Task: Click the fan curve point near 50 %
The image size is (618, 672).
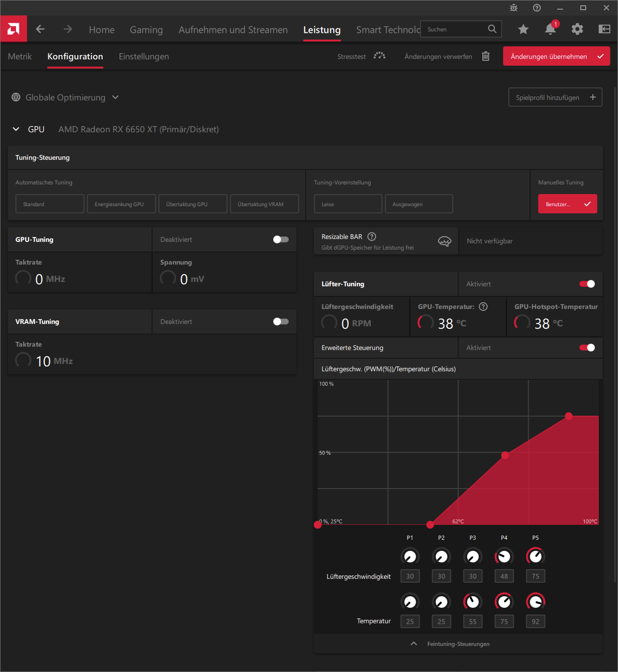Action: (x=505, y=455)
